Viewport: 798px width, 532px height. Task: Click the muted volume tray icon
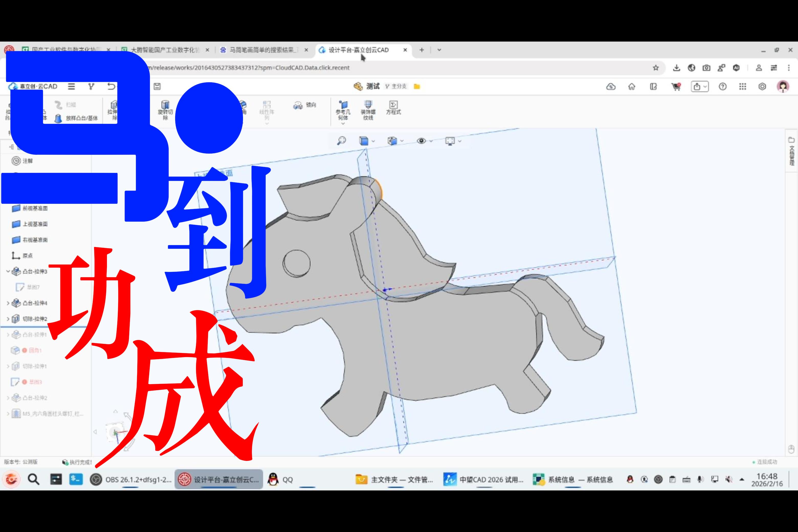point(728,479)
